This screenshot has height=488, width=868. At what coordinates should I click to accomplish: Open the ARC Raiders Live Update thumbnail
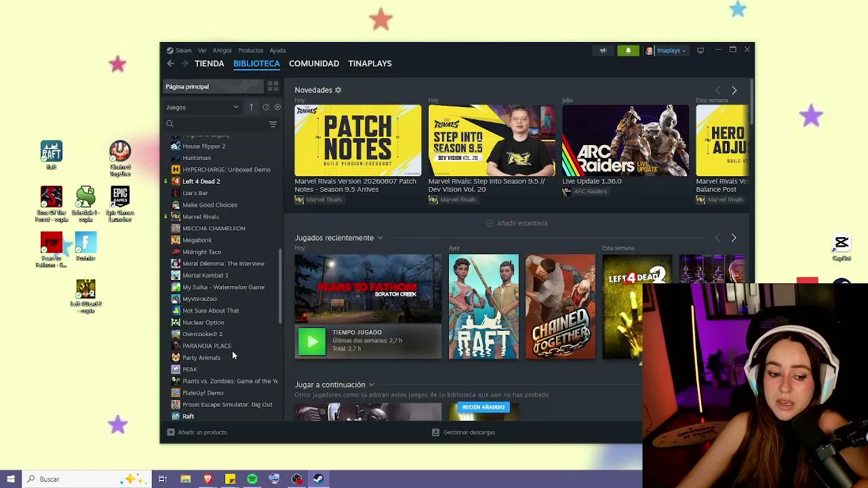(x=625, y=140)
